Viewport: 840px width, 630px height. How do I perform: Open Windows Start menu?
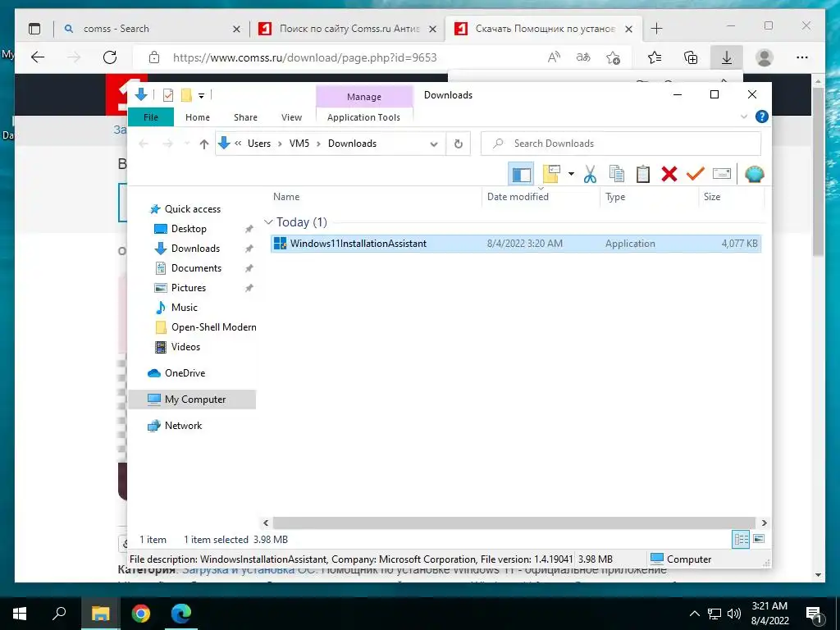pyautogui.click(x=20, y=613)
